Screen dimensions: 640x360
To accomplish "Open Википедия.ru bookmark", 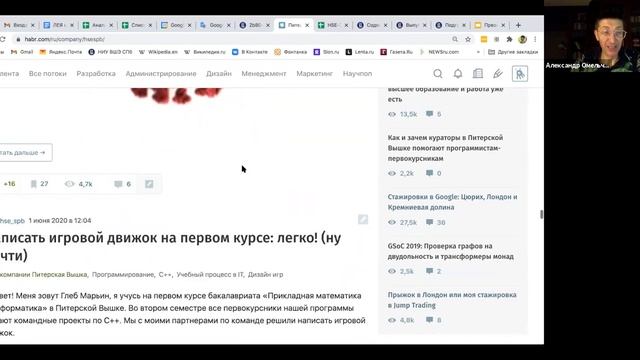I will coord(205,52).
